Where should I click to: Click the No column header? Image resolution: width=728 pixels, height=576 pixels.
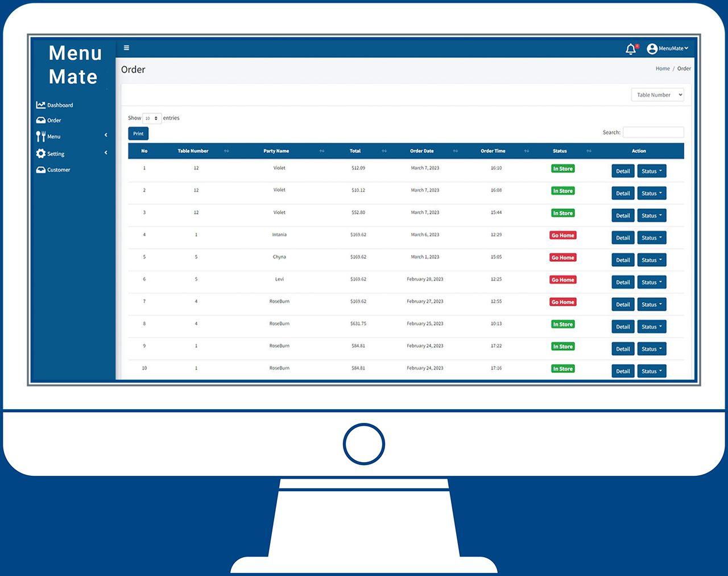[x=144, y=151]
